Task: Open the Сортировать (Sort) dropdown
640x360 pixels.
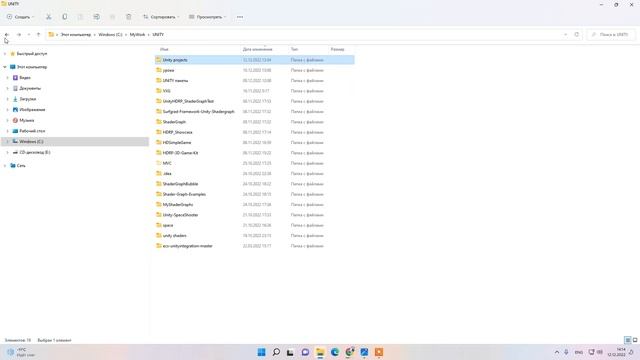Action: click(x=161, y=17)
